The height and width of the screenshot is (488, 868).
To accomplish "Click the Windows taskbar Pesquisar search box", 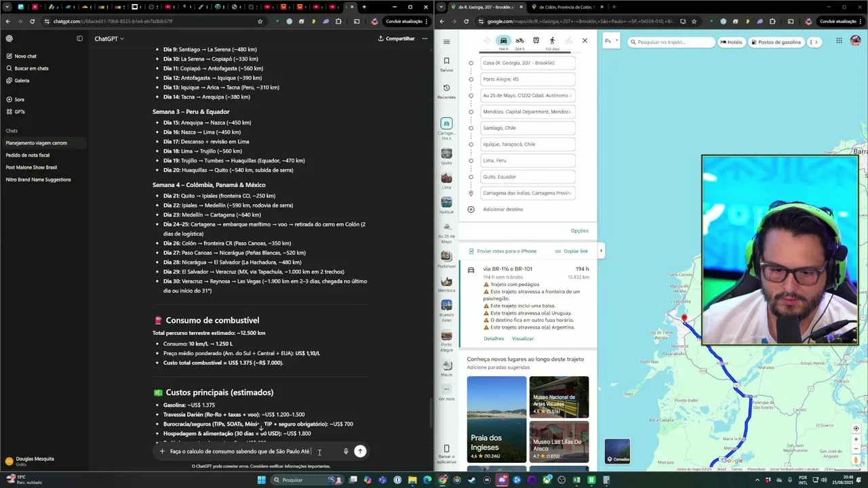I will [307, 480].
